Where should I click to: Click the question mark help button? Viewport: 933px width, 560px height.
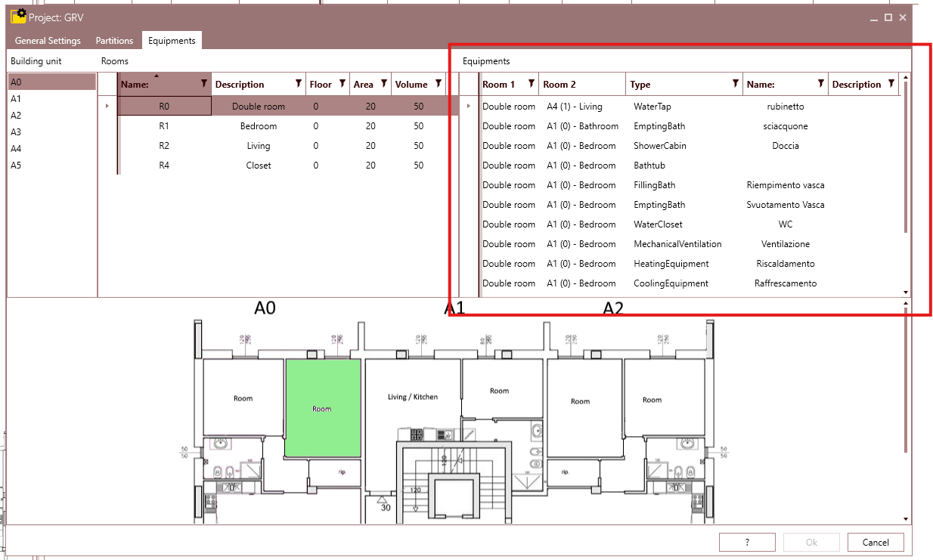(x=747, y=542)
